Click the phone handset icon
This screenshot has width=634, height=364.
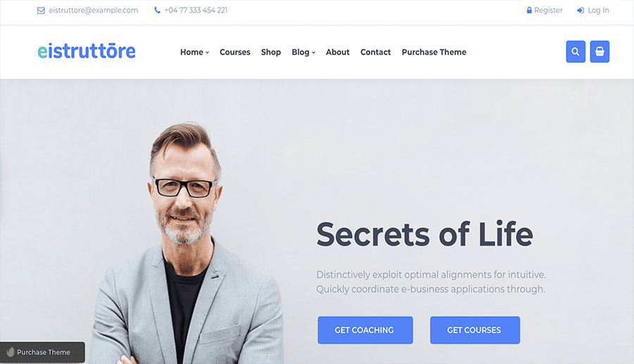coord(157,10)
